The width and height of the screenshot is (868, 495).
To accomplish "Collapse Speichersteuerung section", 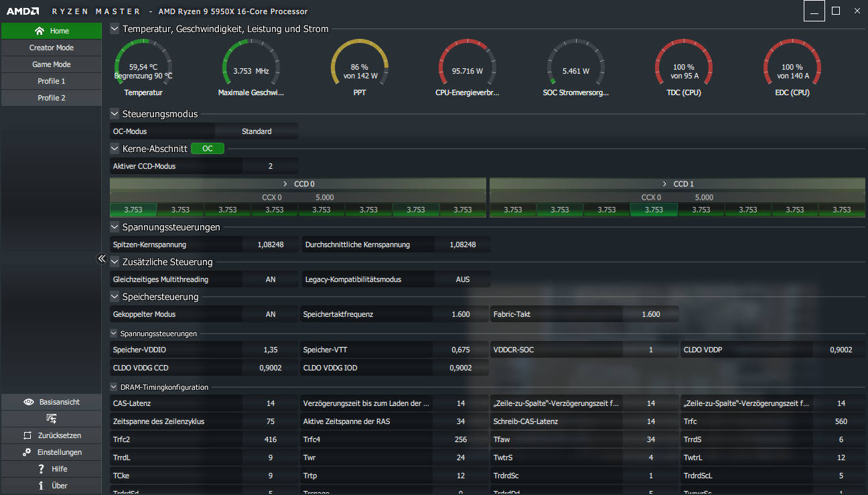I will (x=115, y=297).
